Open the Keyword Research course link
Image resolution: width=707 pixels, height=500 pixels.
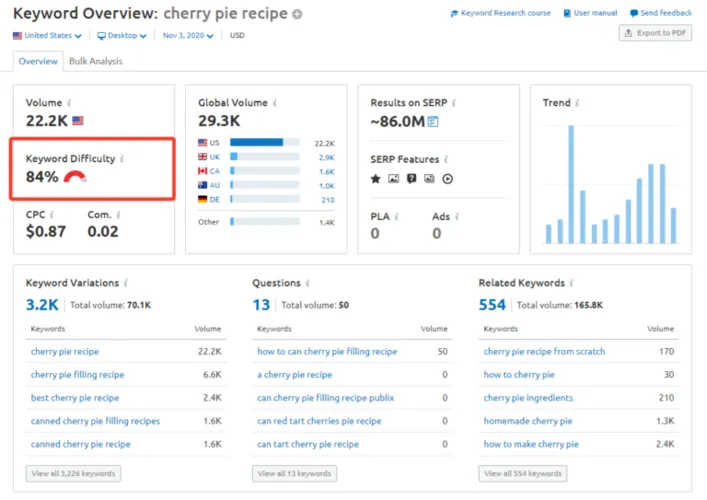[500, 13]
